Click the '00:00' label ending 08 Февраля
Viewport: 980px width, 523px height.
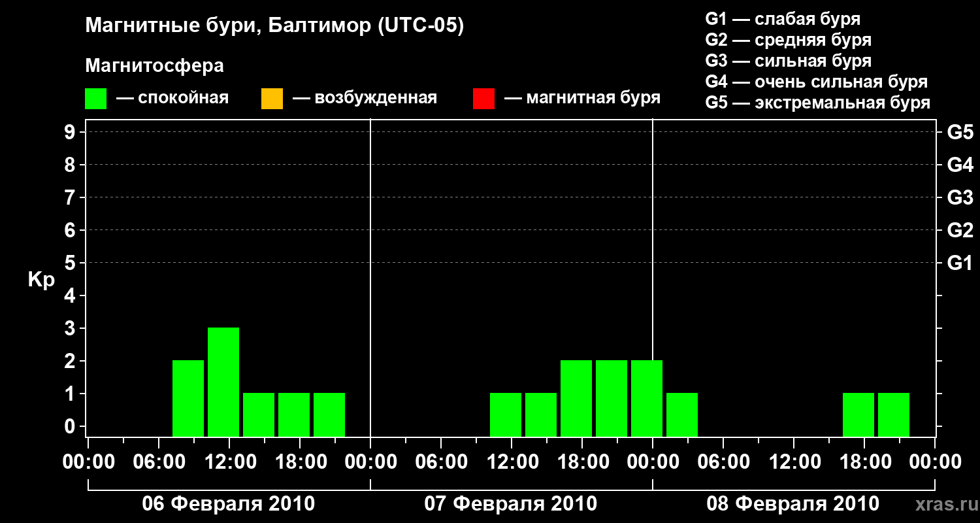click(935, 462)
